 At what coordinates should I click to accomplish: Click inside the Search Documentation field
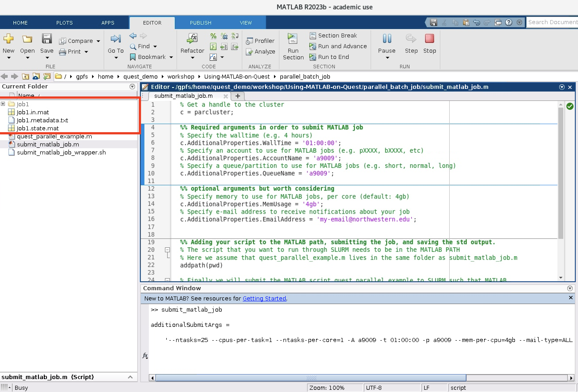pyautogui.click(x=552, y=22)
